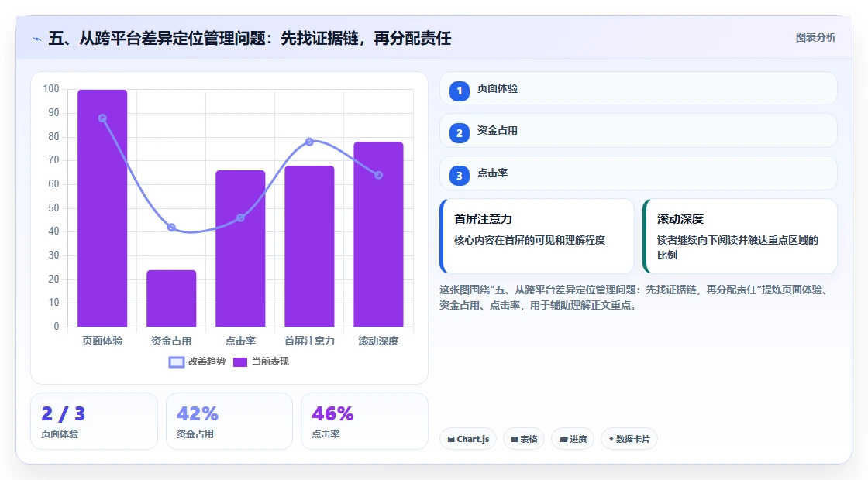Click the 首屏注意力 bar in the chart

click(309, 246)
